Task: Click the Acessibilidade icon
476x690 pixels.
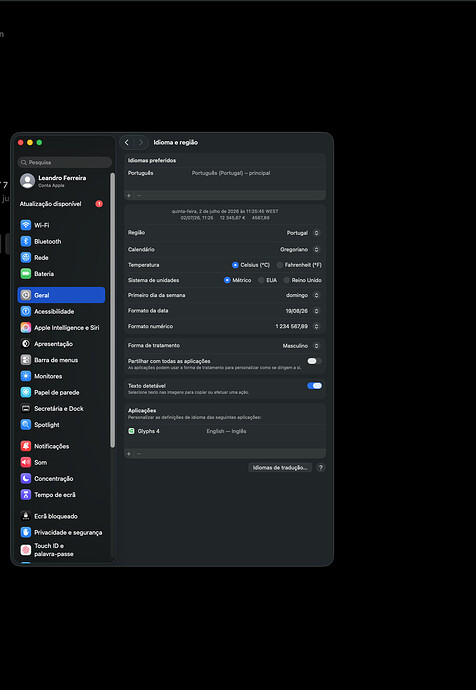Action: pyautogui.click(x=26, y=312)
